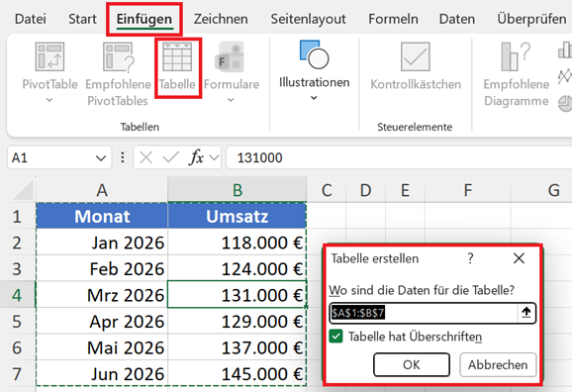Select column B header

238,190
